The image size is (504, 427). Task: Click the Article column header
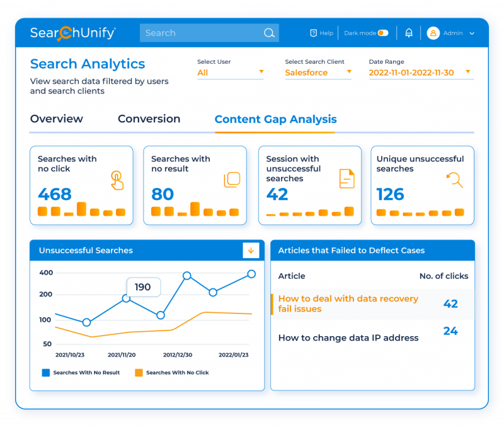click(292, 276)
